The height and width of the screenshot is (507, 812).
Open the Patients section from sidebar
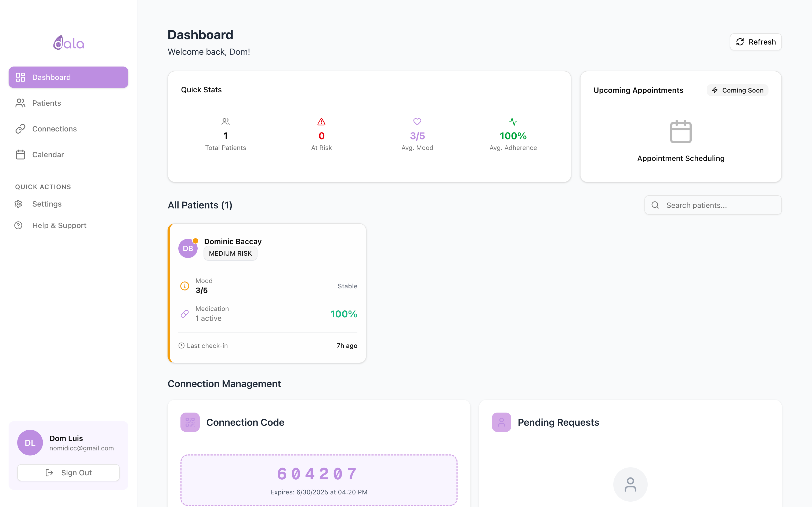(46, 103)
